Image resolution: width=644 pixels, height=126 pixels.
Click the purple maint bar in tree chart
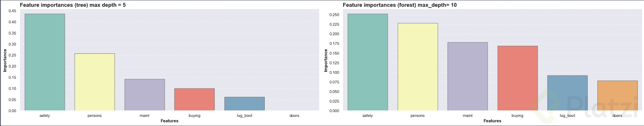point(144,95)
